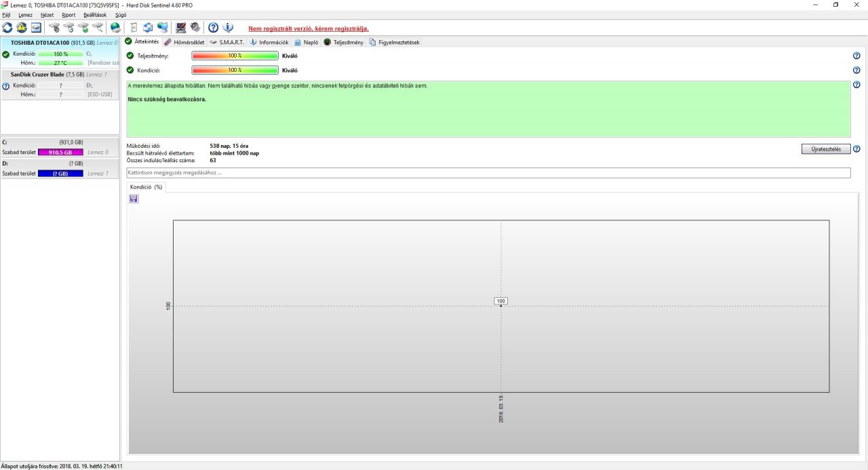868x470 pixels.
Task: Click the globe toolbar icon
Action: [115, 28]
